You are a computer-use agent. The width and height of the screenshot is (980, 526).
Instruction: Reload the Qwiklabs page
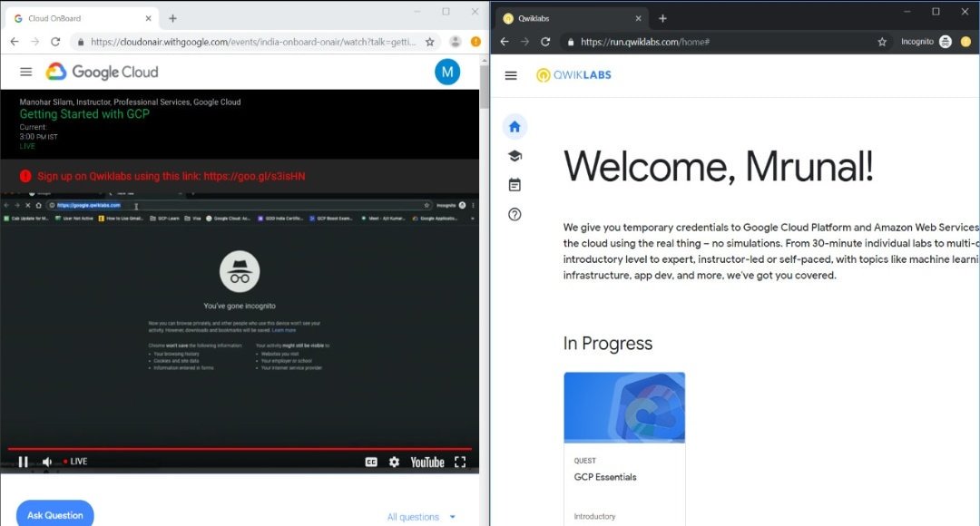[x=545, y=42]
